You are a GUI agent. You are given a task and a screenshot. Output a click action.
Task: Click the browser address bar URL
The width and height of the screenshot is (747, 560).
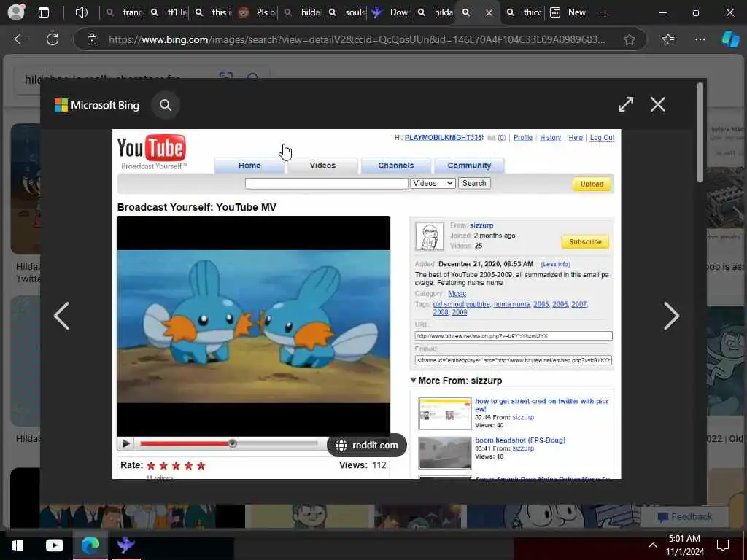(357, 39)
